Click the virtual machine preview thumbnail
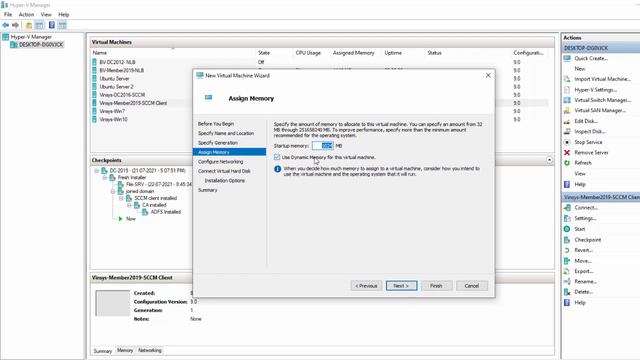 113,303
